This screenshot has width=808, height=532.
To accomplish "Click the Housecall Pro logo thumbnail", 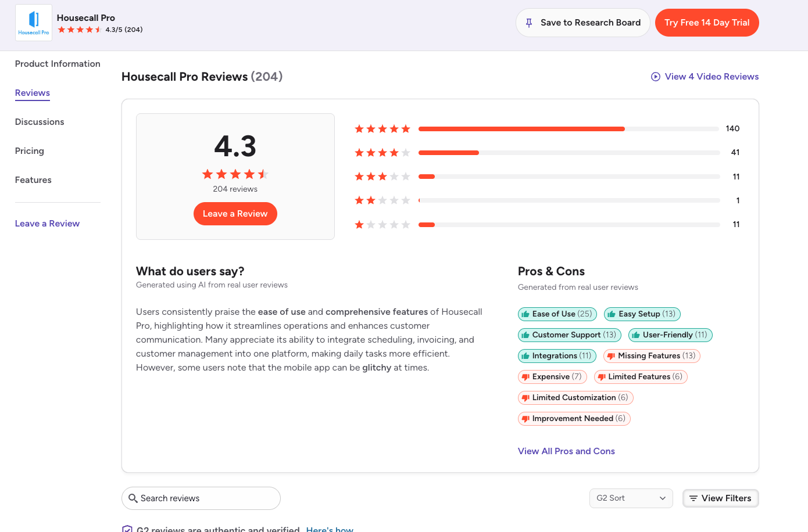I will (34, 23).
